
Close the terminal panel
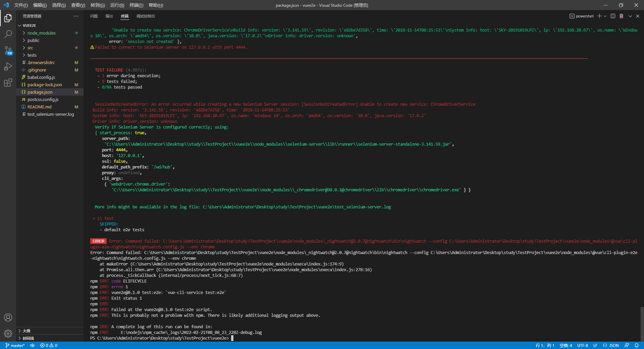click(x=638, y=16)
